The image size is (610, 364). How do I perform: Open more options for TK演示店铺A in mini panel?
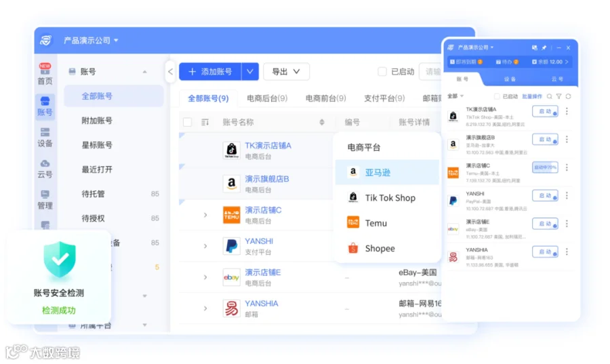click(x=567, y=111)
